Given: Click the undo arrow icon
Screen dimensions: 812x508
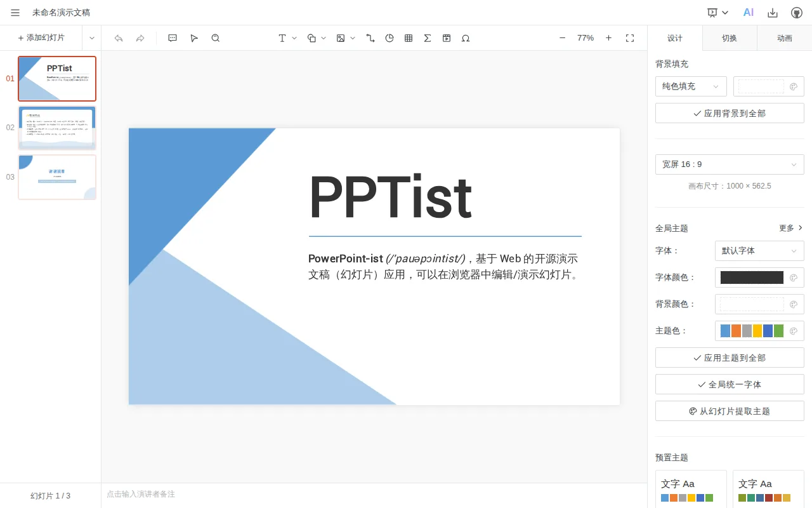Looking at the screenshot, I should tap(119, 38).
